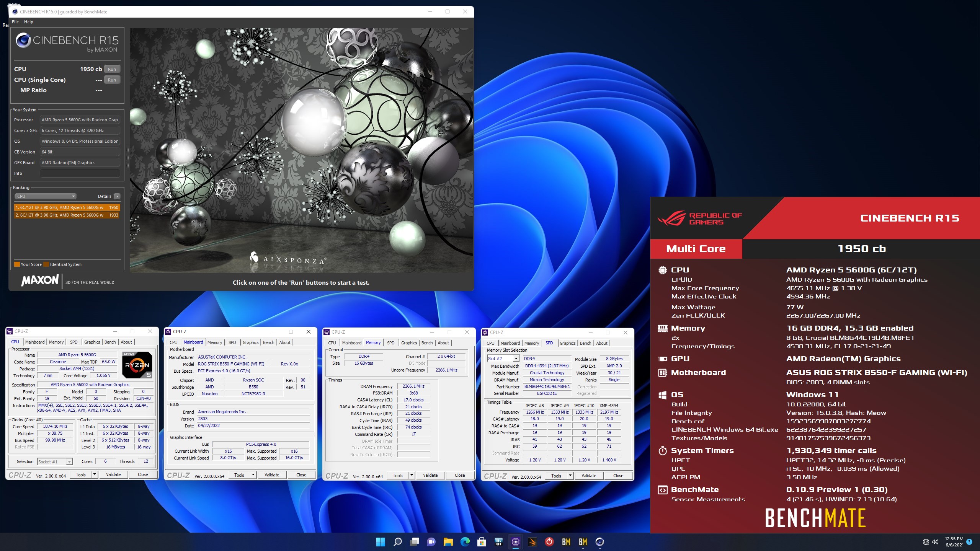Select ranking entry scoring 1933
Screen dimensions: 980x551
67,215
